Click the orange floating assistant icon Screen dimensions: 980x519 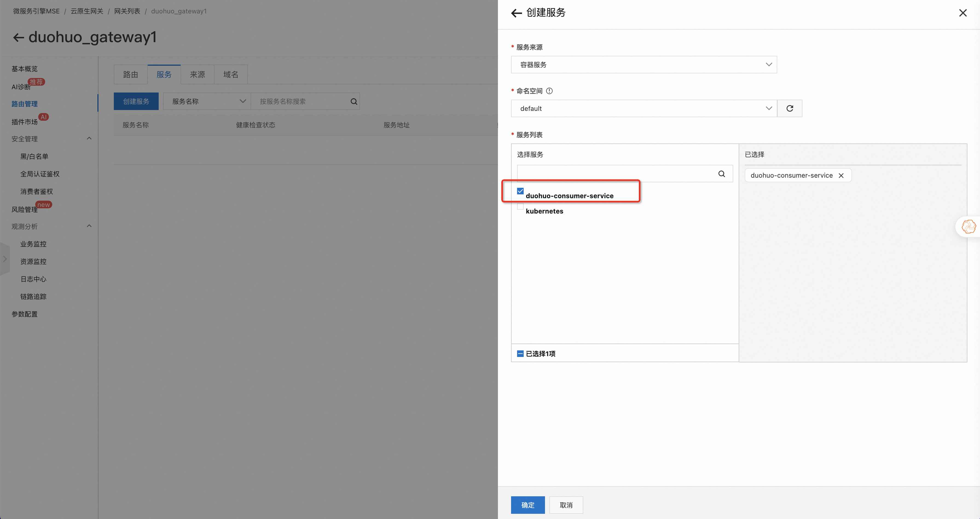969,226
